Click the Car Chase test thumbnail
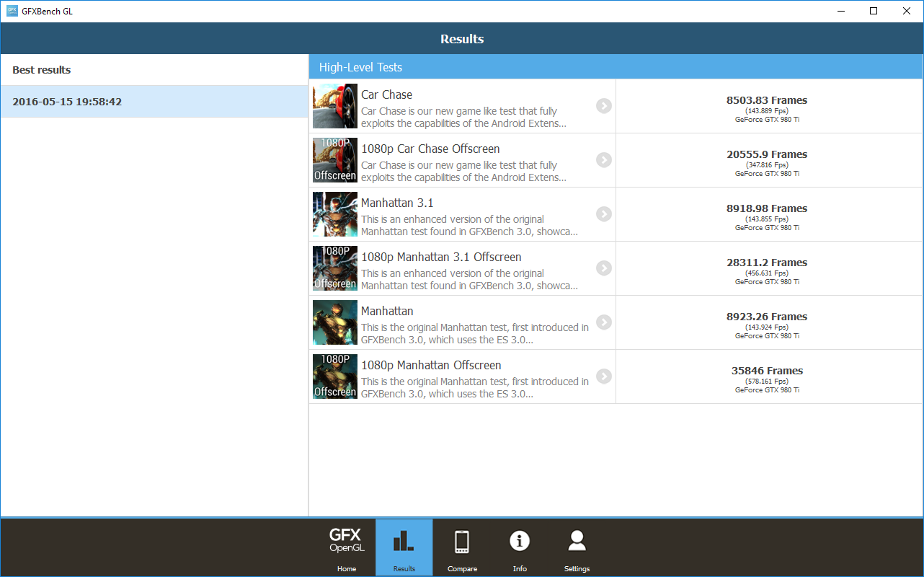This screenshot has height=577, width=924. (335, 106)
